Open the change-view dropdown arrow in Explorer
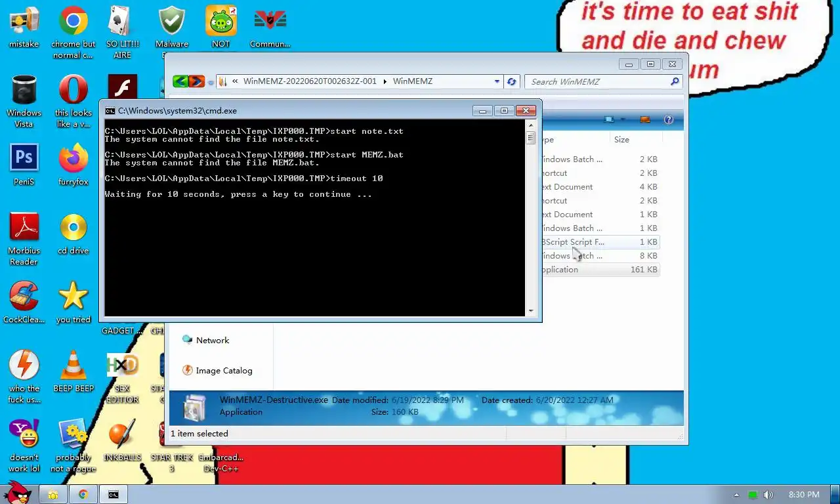The width and height of the screenshot is (840, 504). [622, 119]
